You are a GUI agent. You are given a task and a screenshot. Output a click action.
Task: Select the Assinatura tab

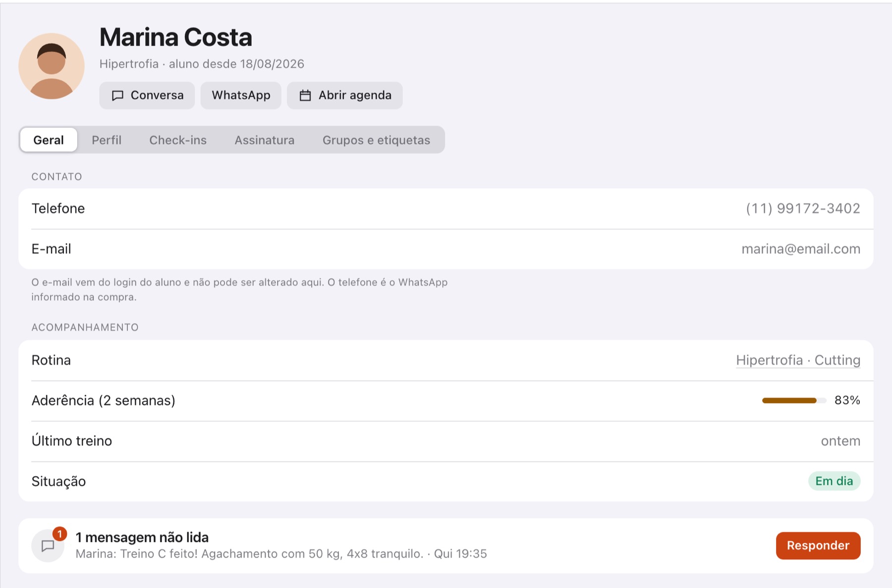(x=265, y=140)
